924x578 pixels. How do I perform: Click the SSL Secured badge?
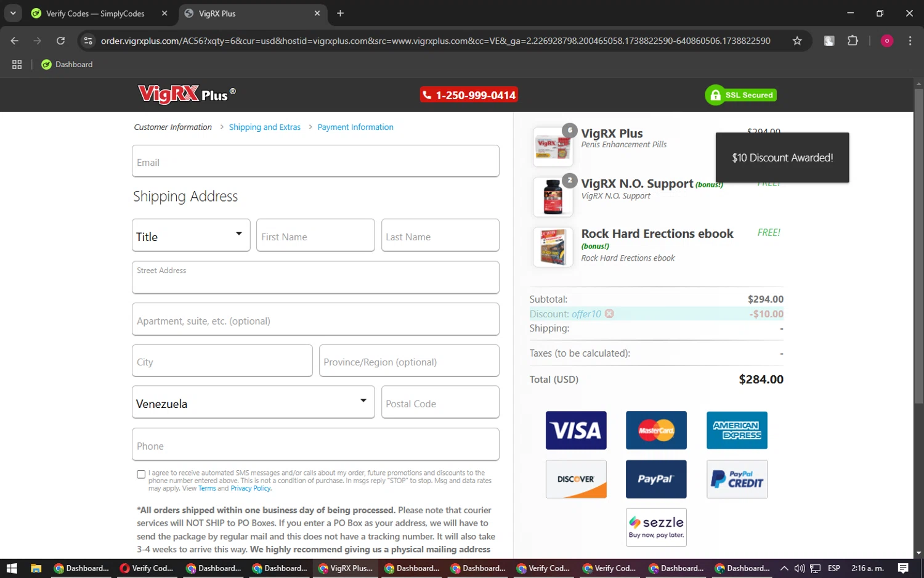[x=741, y=95]
